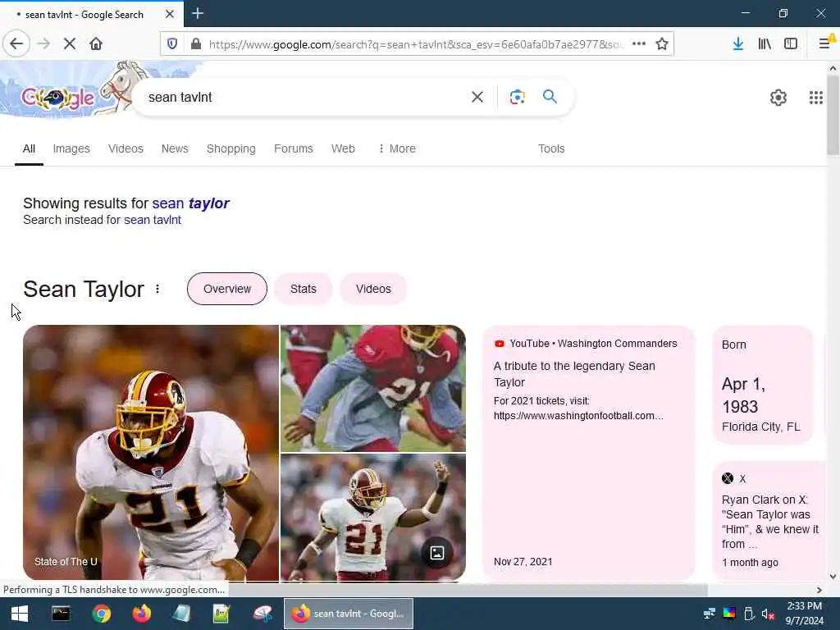View all images via gallery icon

tap(437, 552)
